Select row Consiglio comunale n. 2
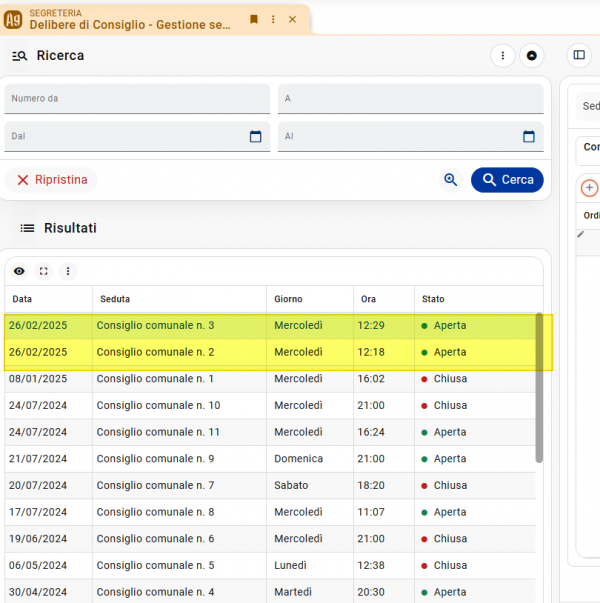 tap(270, 352)
